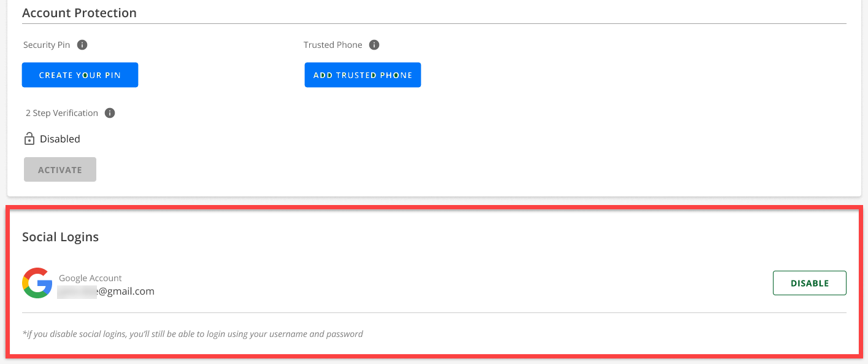Click the 2 Step Verification label

[x=61, y=113]
